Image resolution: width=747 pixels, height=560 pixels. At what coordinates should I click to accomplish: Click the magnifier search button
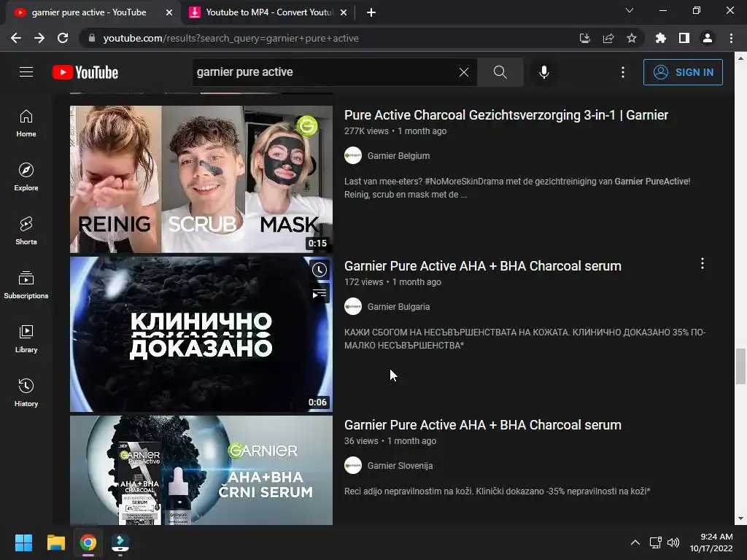click(x=500, y=72)
